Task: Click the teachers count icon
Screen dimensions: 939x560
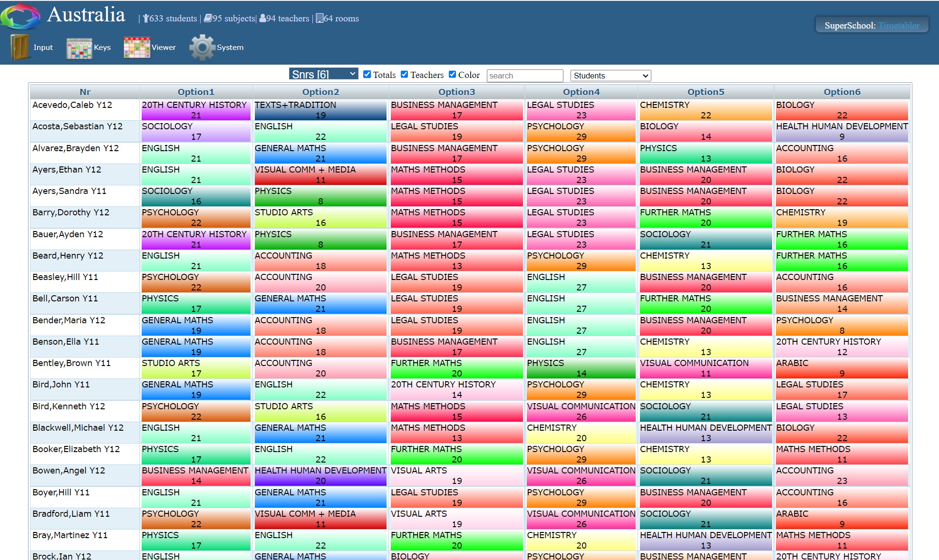Action: tap(262, 19)
